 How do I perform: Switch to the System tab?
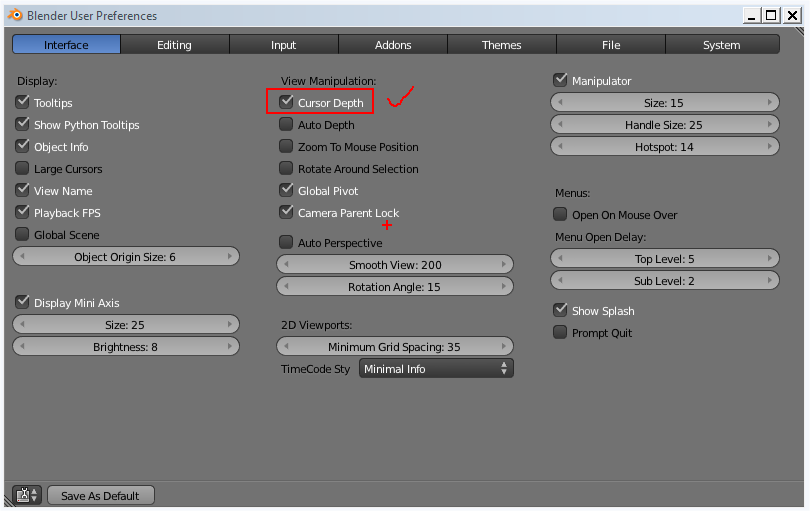pos(722,45)
